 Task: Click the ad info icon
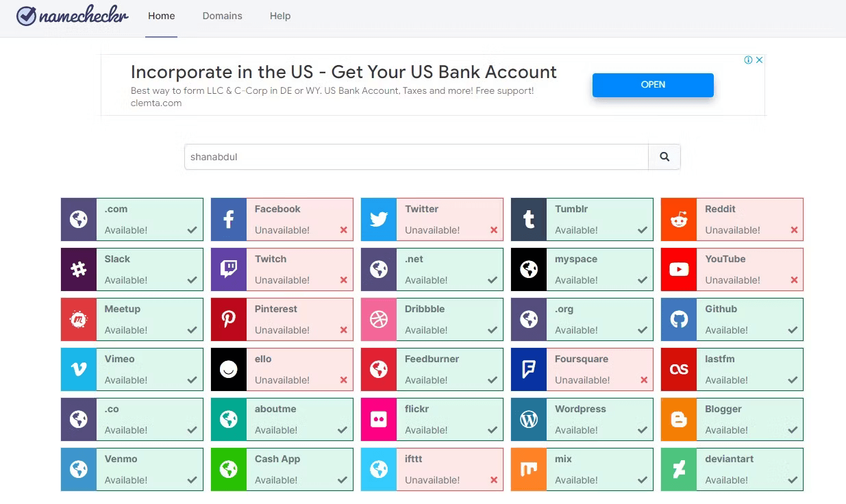(749, 60)
